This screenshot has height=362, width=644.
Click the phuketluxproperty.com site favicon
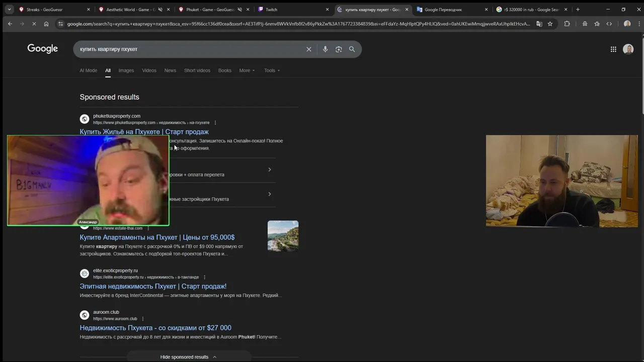(x=85, y=119)
